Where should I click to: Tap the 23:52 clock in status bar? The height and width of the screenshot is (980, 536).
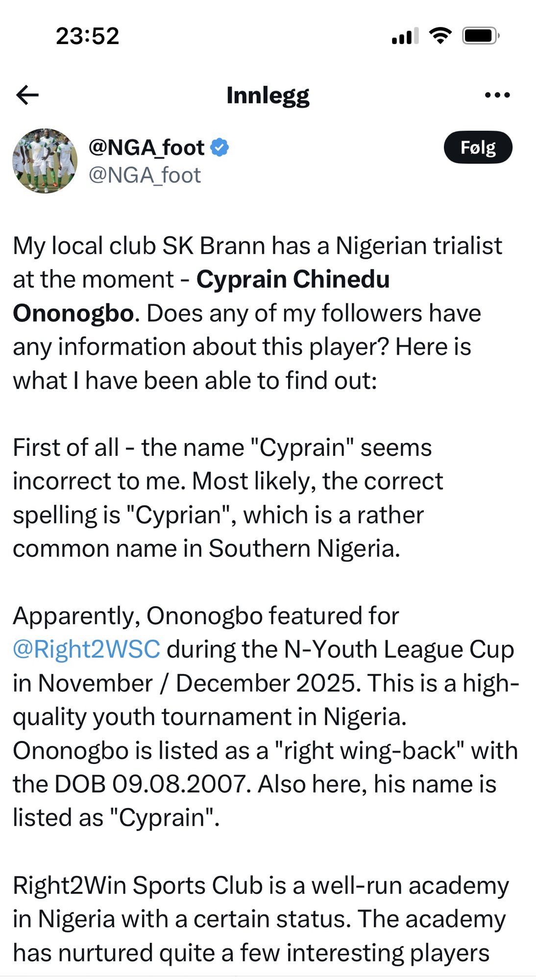[87, 36]
